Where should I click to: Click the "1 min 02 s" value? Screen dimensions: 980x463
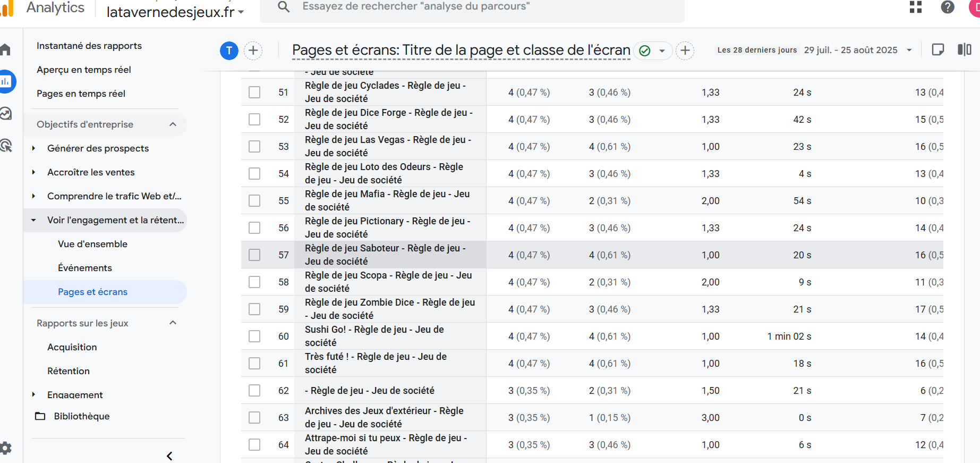point(789,336)
